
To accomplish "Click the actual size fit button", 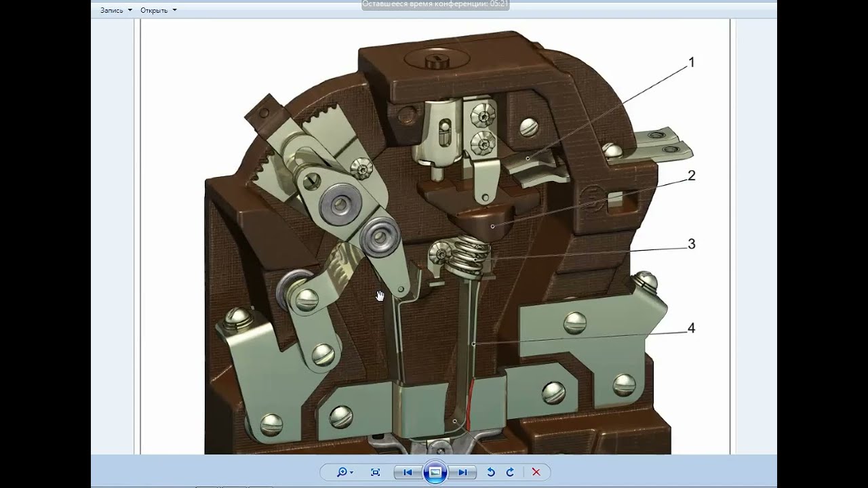I will coord(376,472).
